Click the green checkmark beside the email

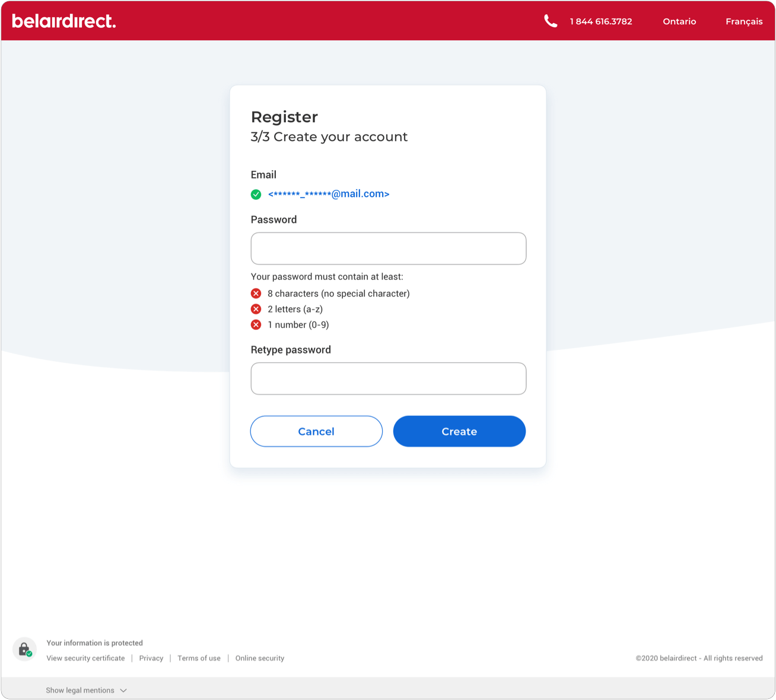tap(256, 194)
